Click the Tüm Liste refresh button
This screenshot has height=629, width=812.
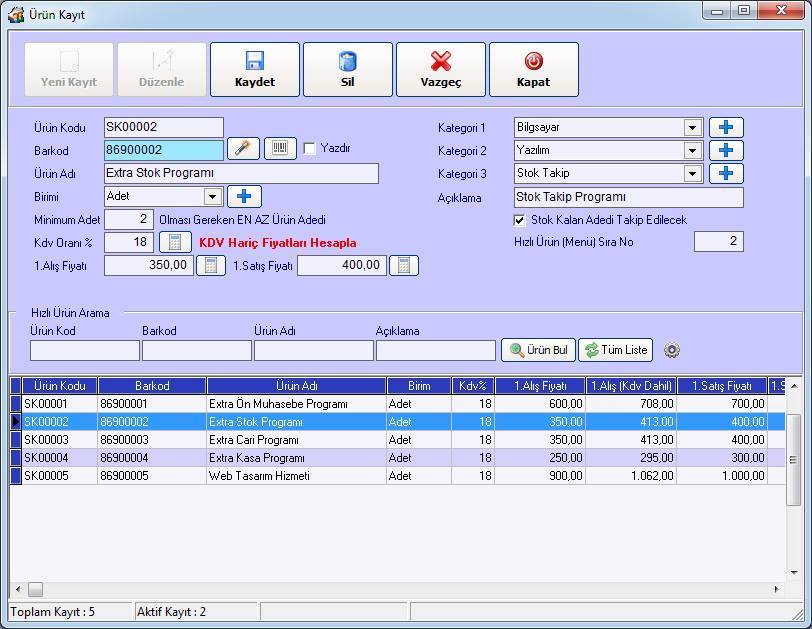click(615, 350)
